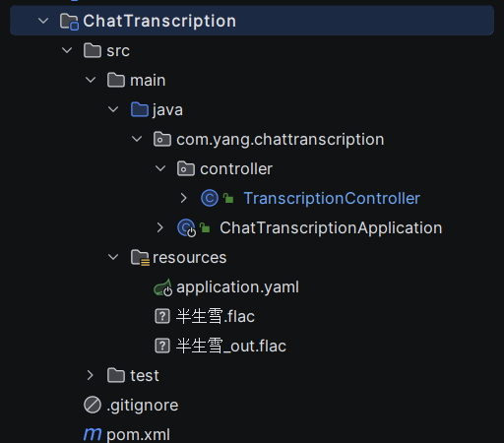504x443 pixels.
Task: Collapse the ChatTranscription root node
Action: (x=43, y=21)
